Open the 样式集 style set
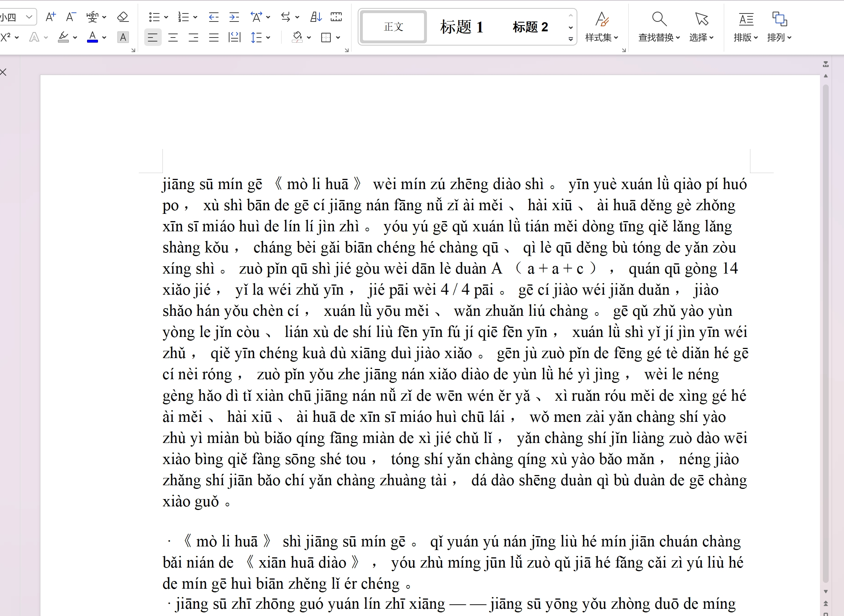 tap(602, 27)
